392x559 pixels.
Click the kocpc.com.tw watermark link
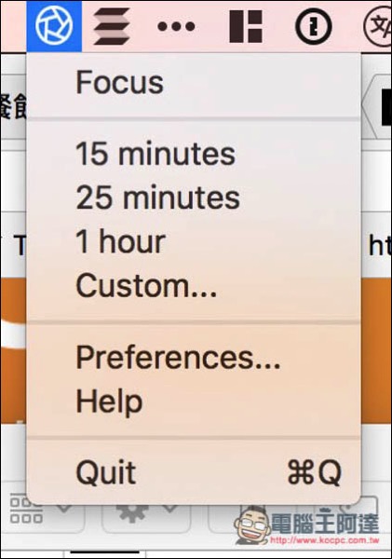[324, 540]
